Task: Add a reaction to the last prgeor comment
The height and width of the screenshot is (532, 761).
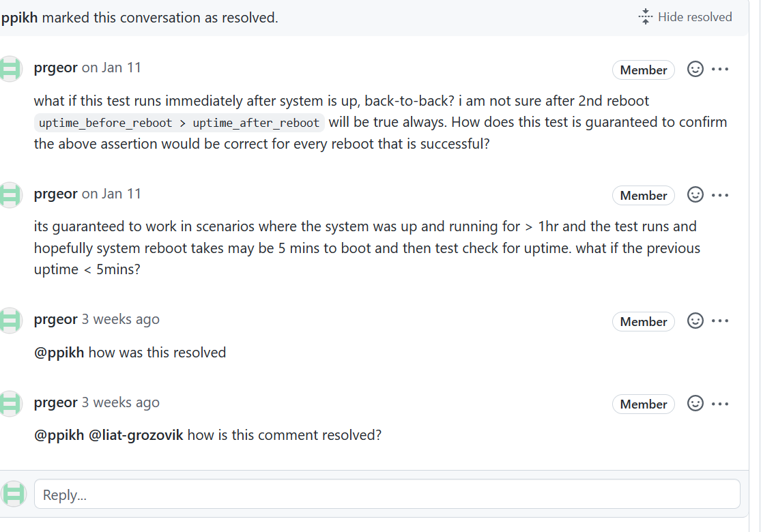Action: (x=695, y=404)
